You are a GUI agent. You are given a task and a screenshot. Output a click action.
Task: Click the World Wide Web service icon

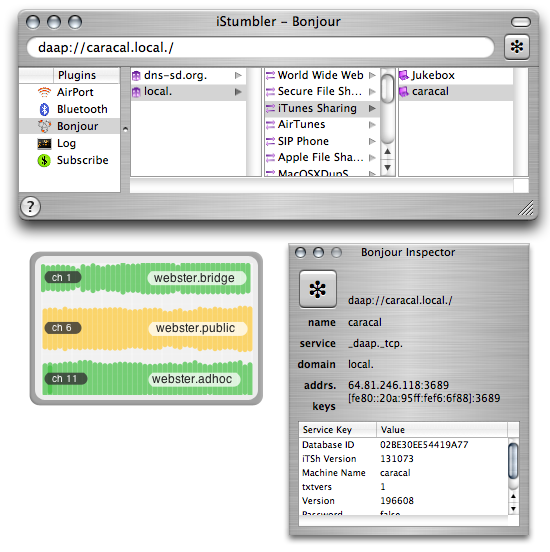click(x=270, y=75)
